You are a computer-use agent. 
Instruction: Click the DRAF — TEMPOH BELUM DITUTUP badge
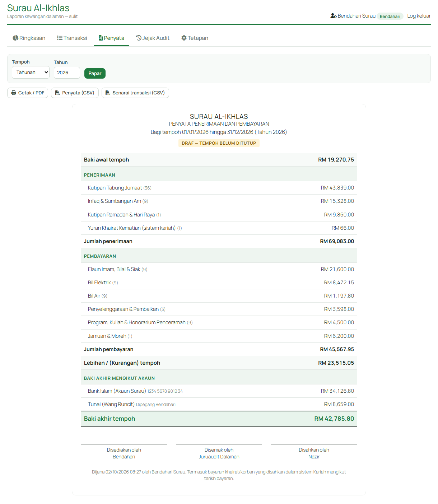(219, 143)
